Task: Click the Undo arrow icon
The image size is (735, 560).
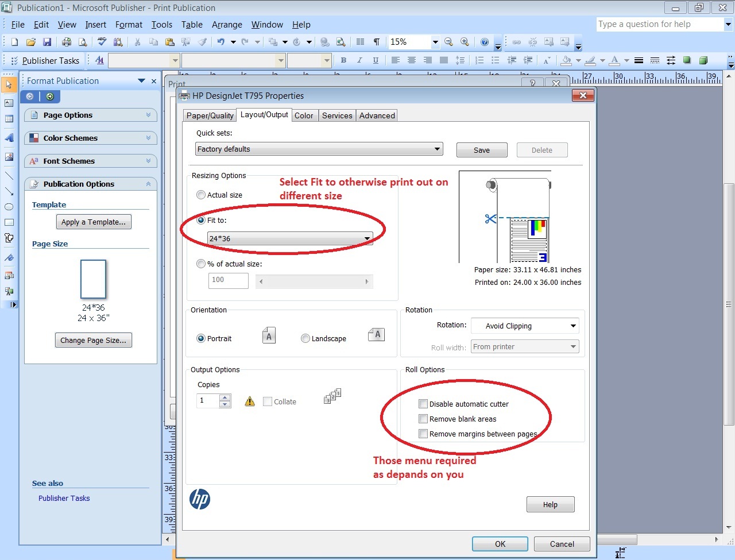Action: coord(220,42)
